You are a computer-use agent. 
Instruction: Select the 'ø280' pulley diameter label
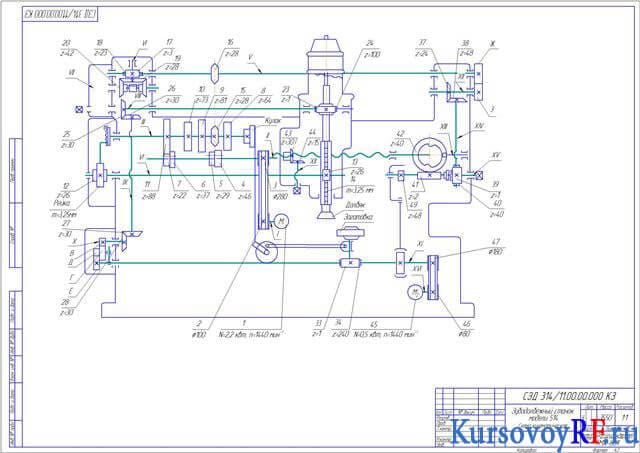tap(280, 196)
